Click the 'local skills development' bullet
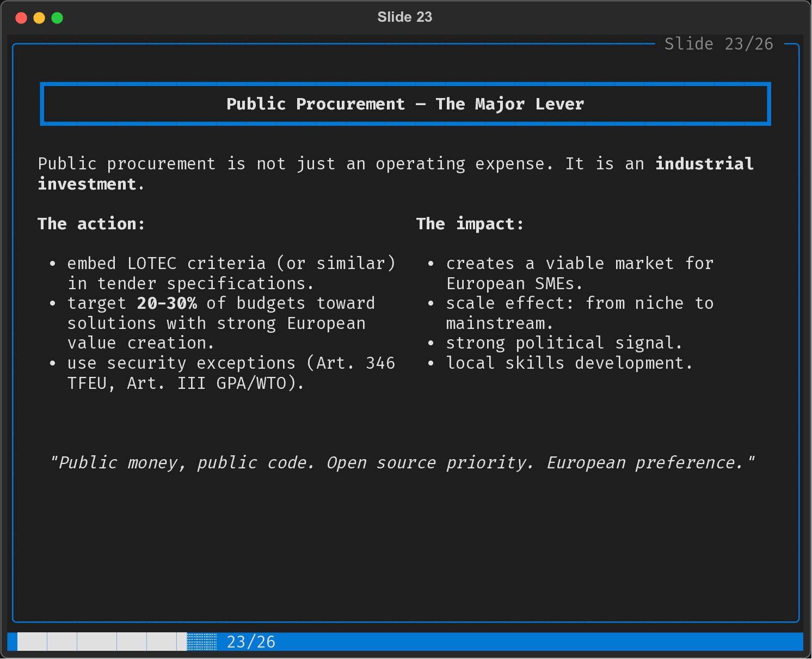 click(569, 363)
